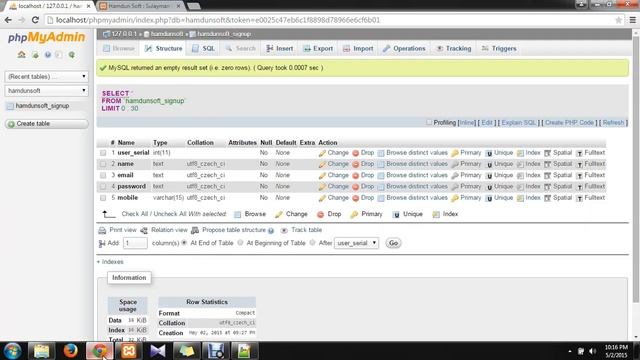Open Firefox from the taskbar
The width and height of the screenshot is (640, 360).
70,351
